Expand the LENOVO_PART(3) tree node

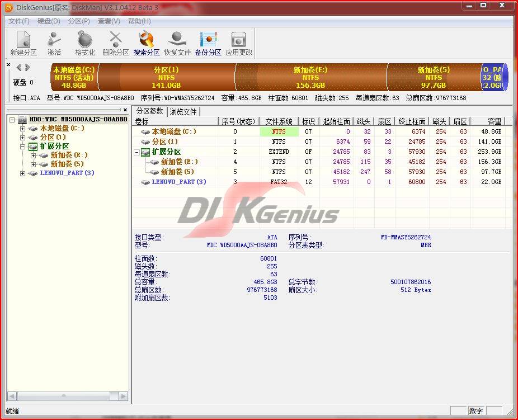point(22,173)
